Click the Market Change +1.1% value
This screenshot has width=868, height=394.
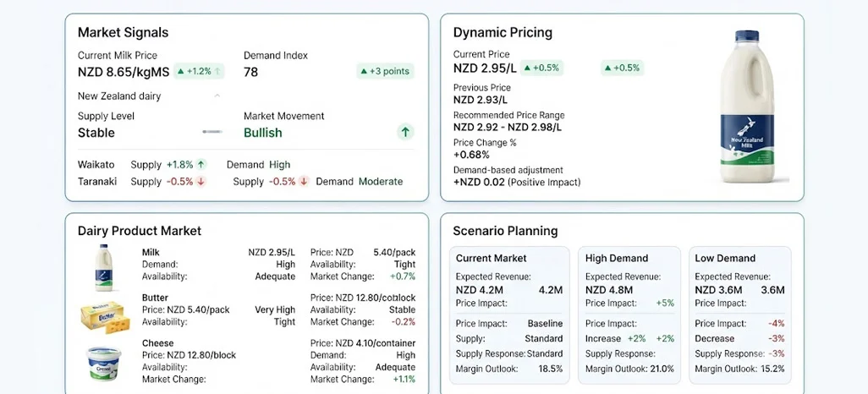(404, 379)
